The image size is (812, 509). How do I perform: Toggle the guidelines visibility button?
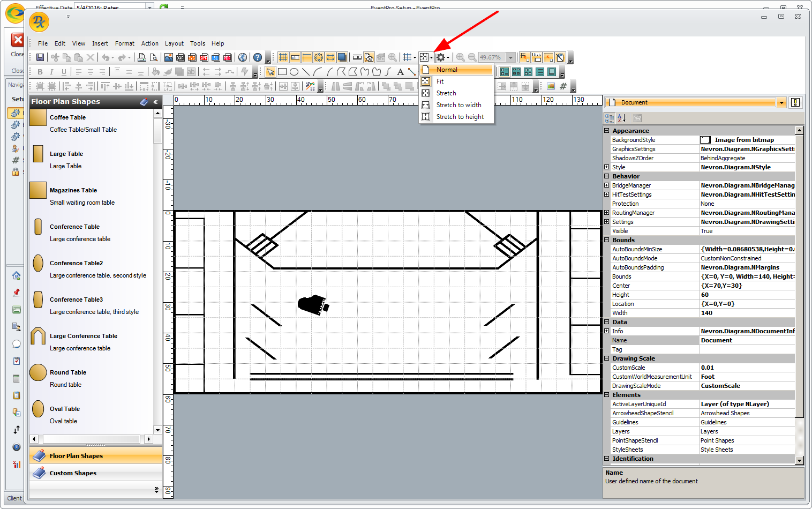tap(307, 57)
